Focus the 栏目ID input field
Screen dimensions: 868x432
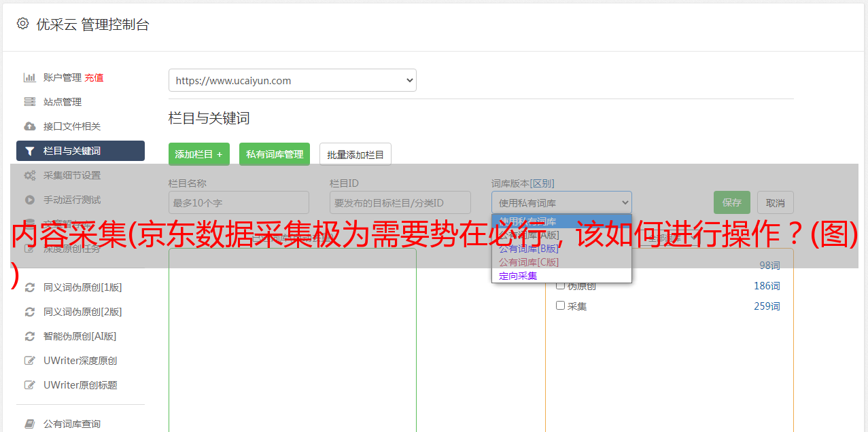tap(400, 202)
